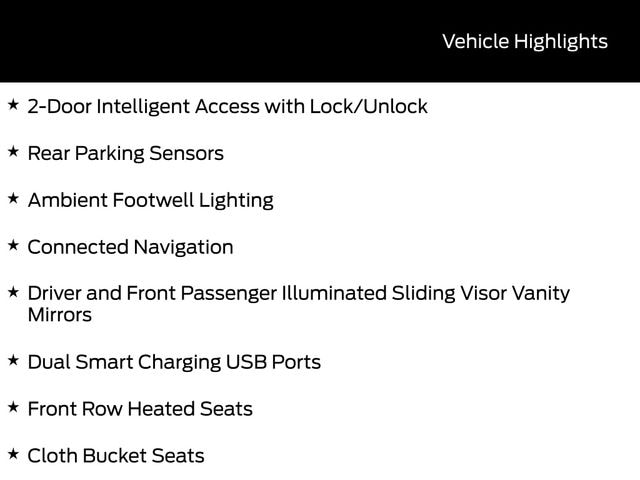Select the Cloth Bucket Seats text
640x480 pixels.
(116, 456)
